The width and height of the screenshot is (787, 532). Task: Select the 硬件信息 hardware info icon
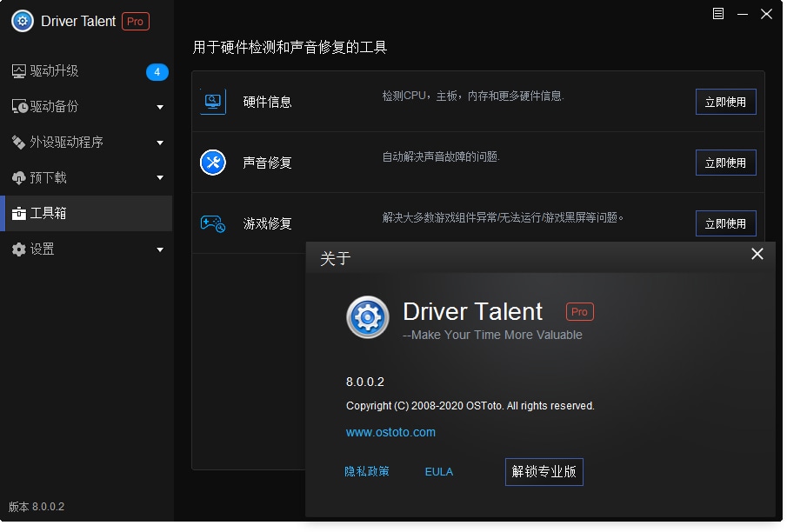pos(213,101)
